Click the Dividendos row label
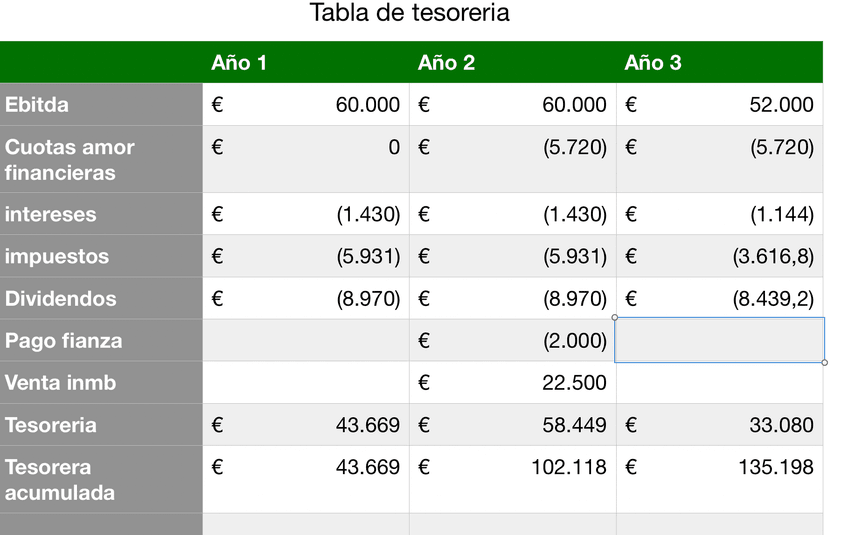 point(61,299)
